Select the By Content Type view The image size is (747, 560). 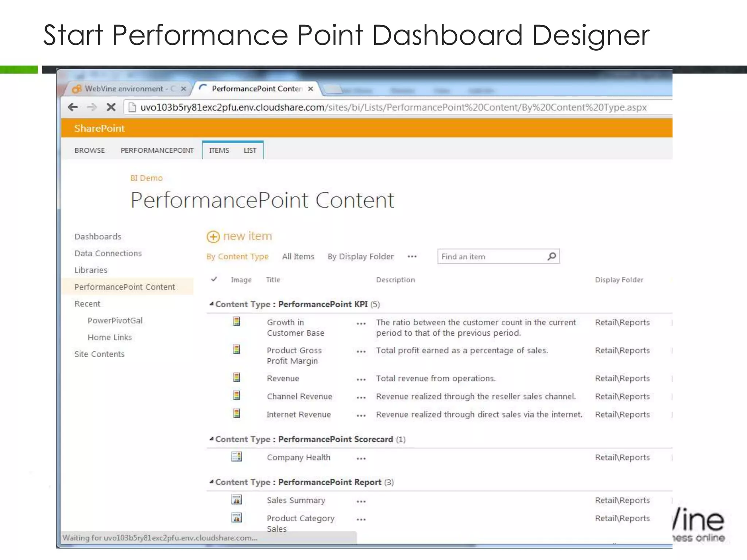(237, 257)
